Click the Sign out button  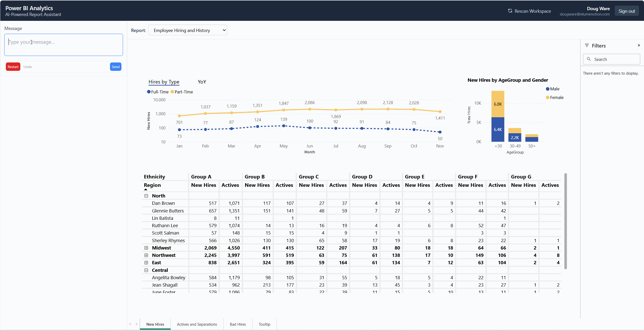coord(627,11)
